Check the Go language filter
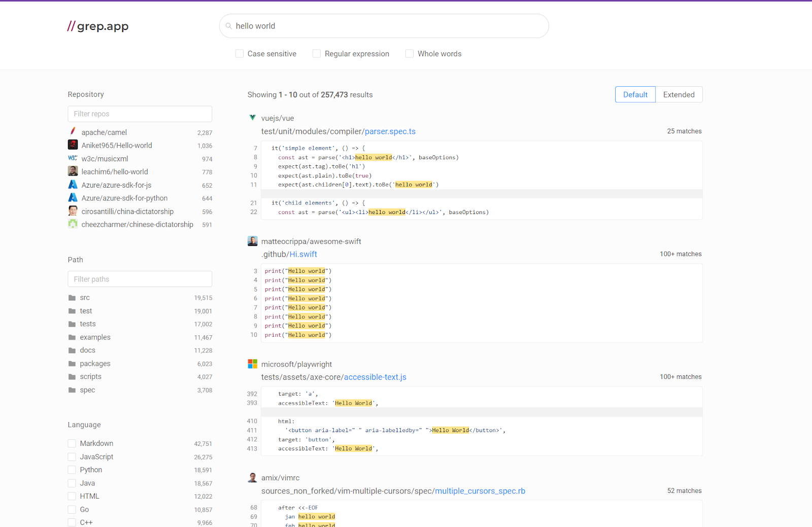The image size is (812, 527). [x=72, y=509]
